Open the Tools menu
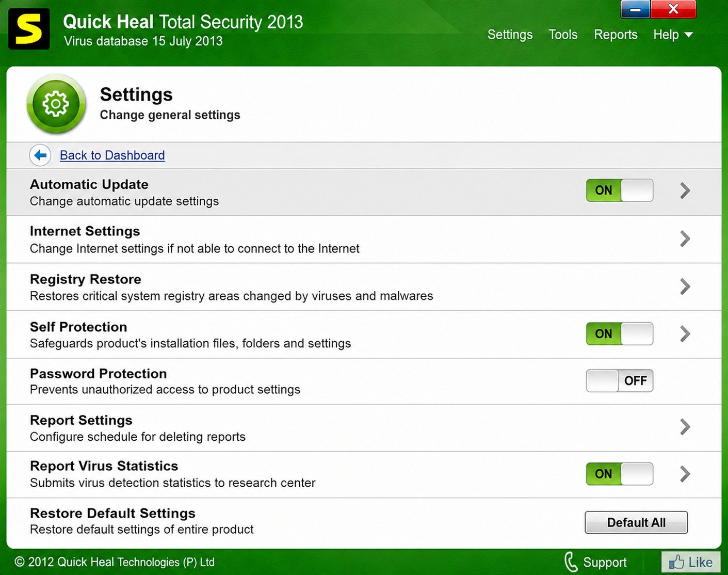Screen dimensions: 728x575 tap(563, 35)
